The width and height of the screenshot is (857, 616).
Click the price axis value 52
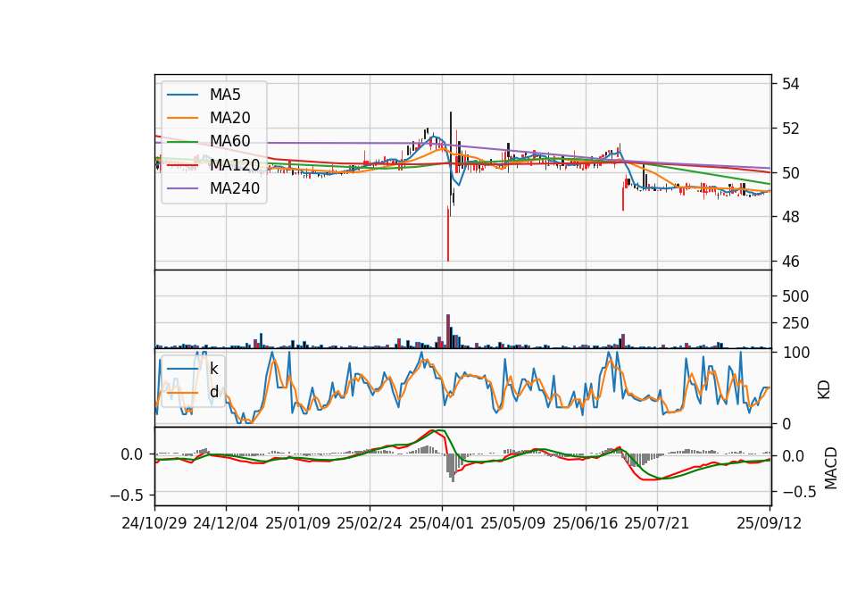[x=790, y=129]
